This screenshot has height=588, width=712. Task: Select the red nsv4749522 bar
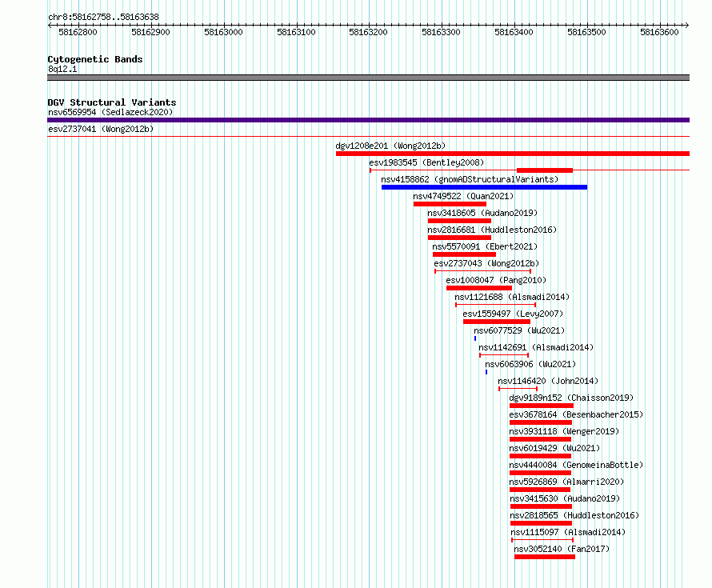[450, 204]
